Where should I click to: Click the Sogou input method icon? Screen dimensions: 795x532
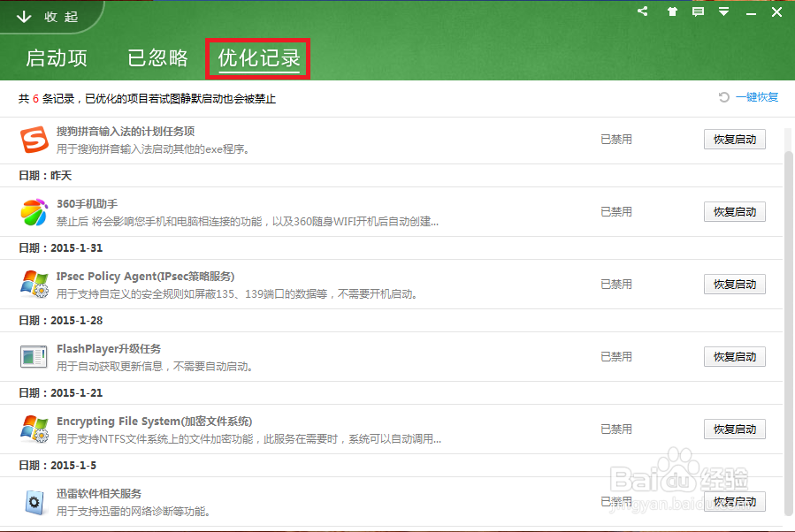(34, 140)
